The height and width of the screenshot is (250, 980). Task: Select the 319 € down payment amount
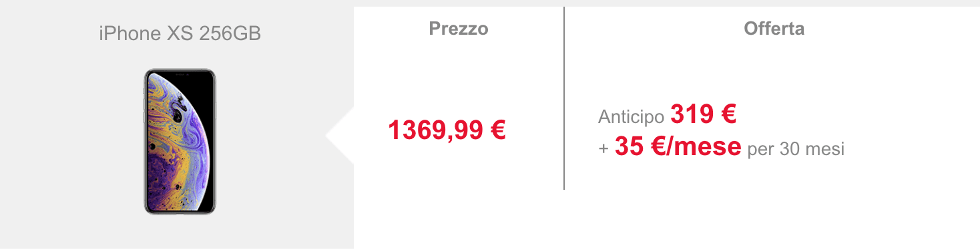coord(703,115)
